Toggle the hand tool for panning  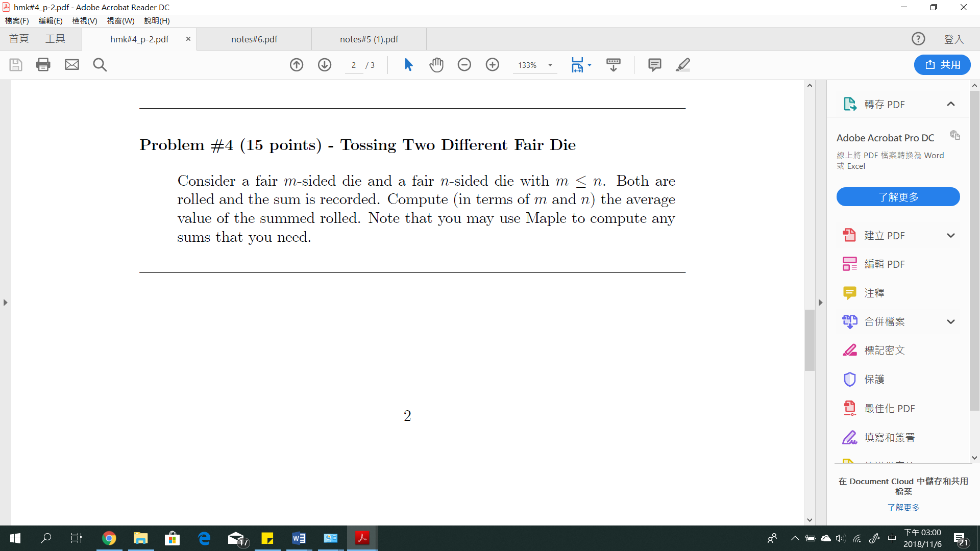coord(436,65)
